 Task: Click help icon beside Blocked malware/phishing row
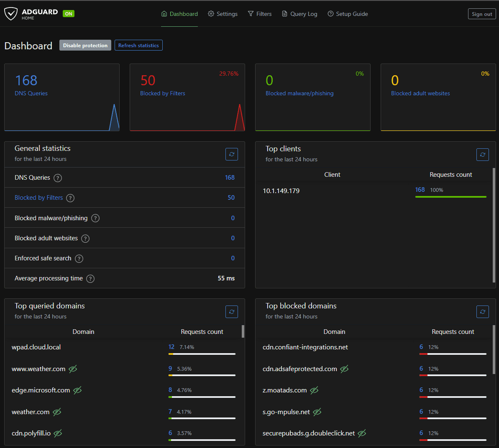(x=95, y=218)
